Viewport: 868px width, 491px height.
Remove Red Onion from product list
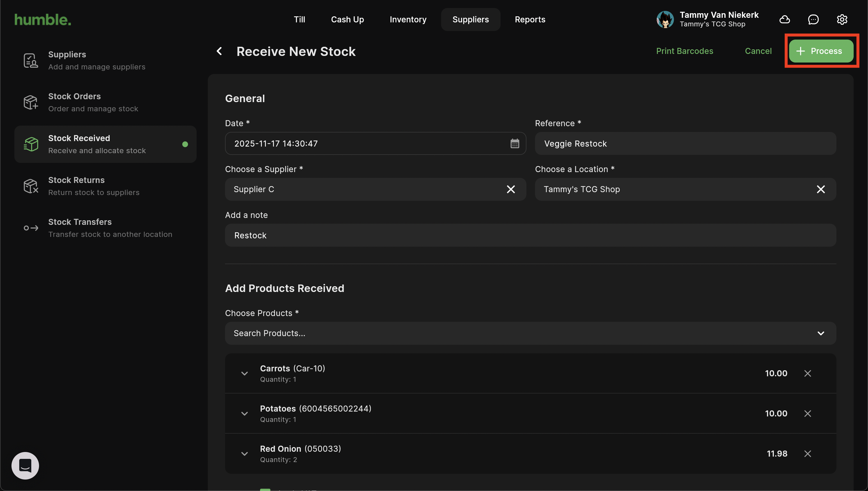coord(807,453)
